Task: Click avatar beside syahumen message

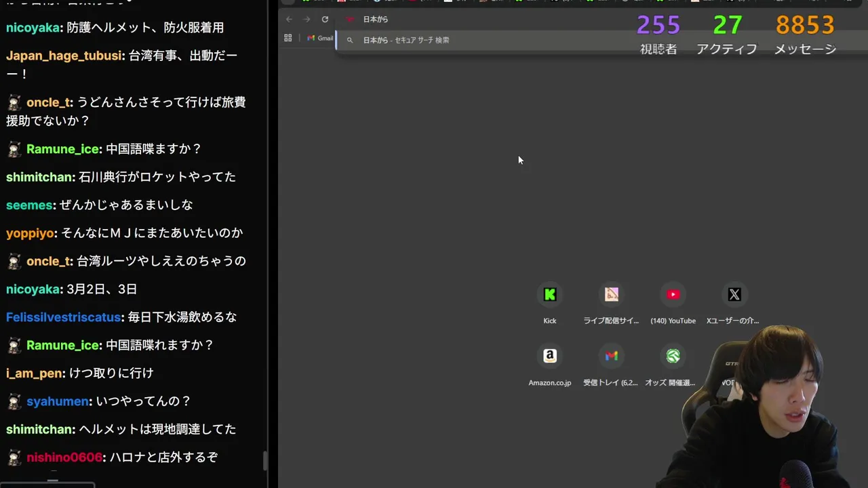Action: (x=14, y=402)
